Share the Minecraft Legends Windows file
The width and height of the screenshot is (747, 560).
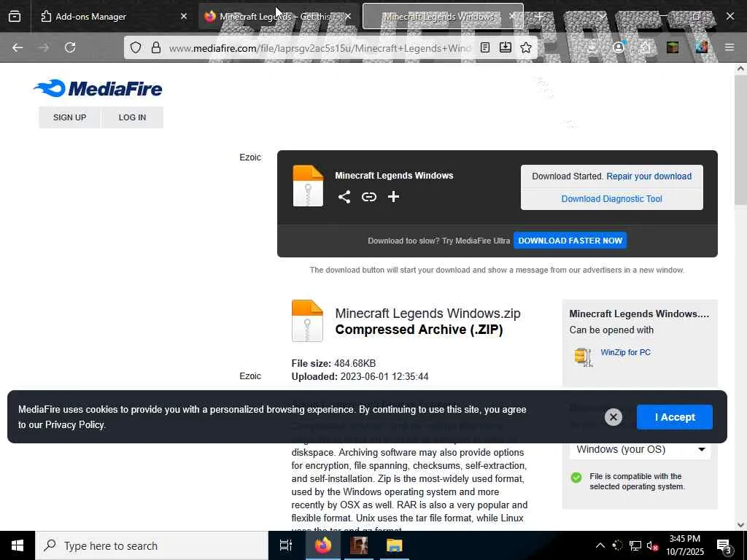(344, 197)
